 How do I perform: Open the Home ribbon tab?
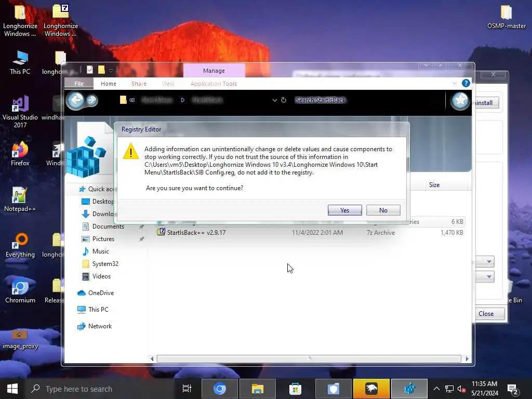(109, 84)
